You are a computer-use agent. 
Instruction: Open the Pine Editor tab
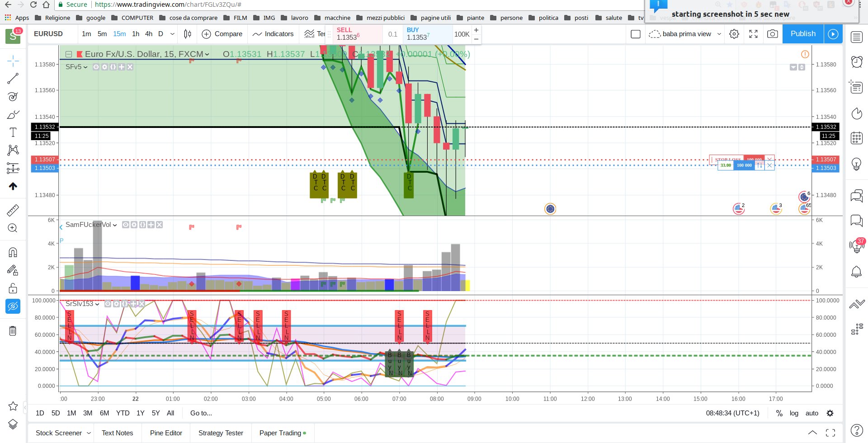coord(166,433)
